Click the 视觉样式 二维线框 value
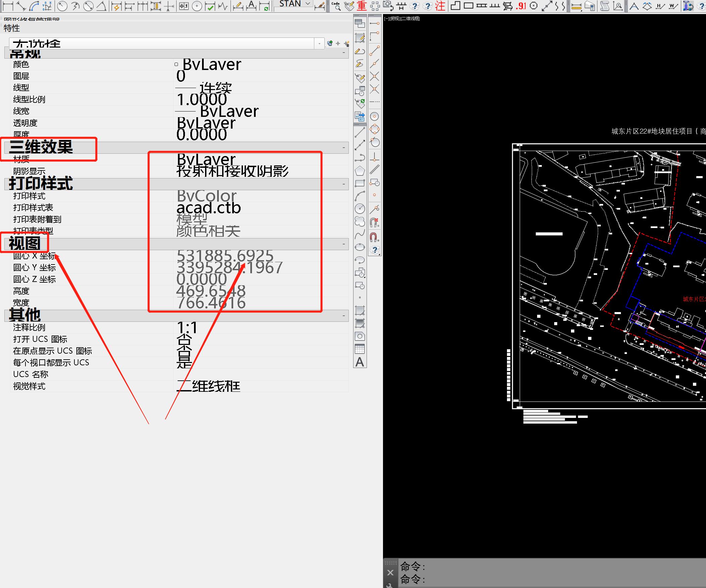Image resolution: width=706 pixels, height=588 pixels. pyautogui.click(x=261, y=386)
